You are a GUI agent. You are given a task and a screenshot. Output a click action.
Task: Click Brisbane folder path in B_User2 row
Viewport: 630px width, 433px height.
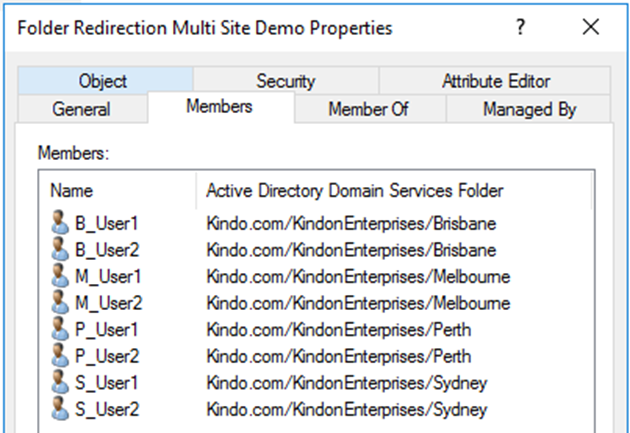tap(351, 250)
